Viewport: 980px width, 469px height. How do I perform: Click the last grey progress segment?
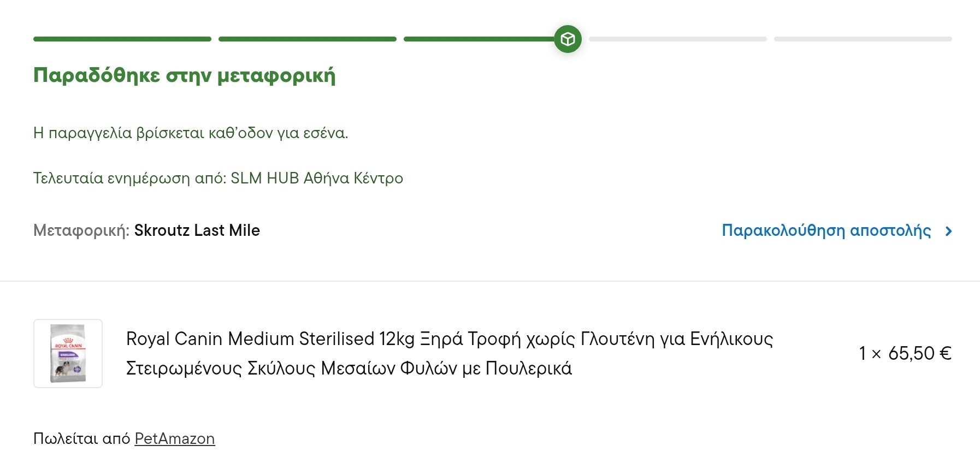863,39
